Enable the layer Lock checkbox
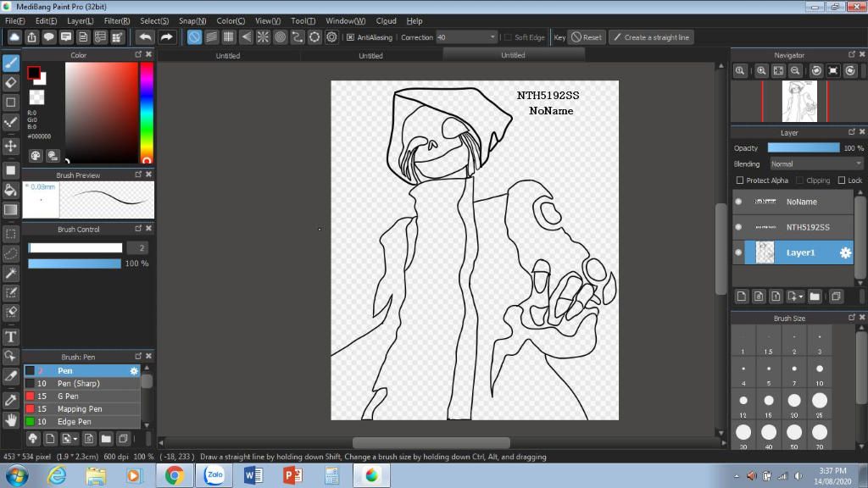The width and height of the screenshot is (868, 488). pos(842,180)
